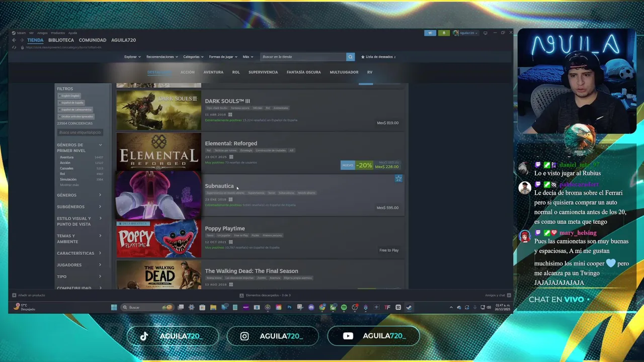Collapse Géneros de primer nivel section

point(100,145)
